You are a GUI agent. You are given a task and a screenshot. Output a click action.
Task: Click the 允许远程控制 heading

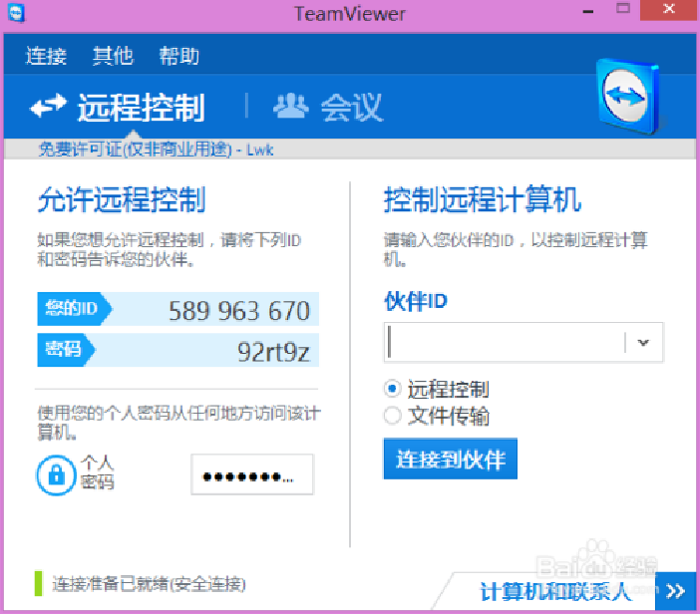click(x=122, y=199)
